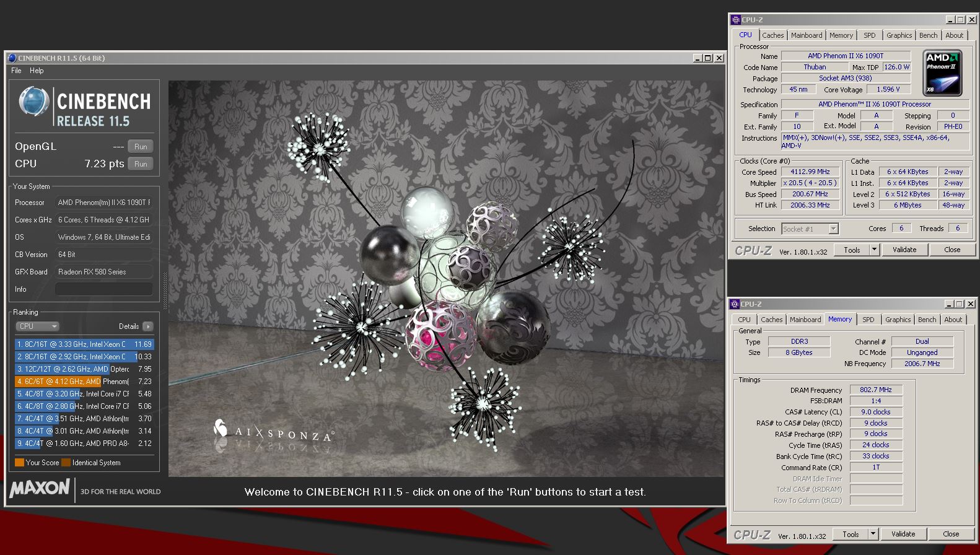Click the Details arrow button in Ranking
Image resolution: width=980 pixels, height=555 pixels.
coord(147,326)
